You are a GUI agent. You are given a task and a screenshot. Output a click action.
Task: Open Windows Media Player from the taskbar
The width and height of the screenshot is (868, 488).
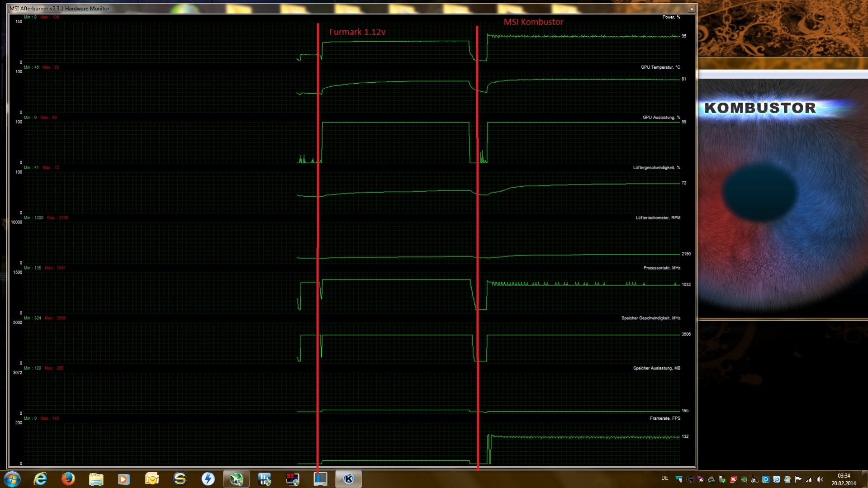pos(123,479)
